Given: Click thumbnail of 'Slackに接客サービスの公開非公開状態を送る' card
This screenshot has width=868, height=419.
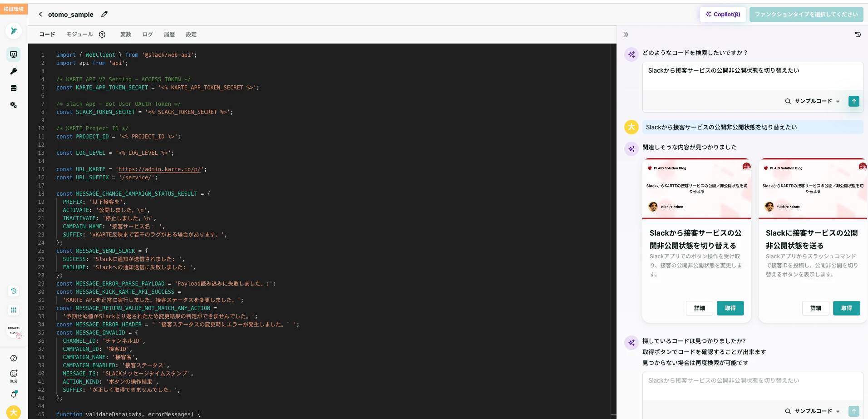Looking at the screenshot, I should pos(813,188).
